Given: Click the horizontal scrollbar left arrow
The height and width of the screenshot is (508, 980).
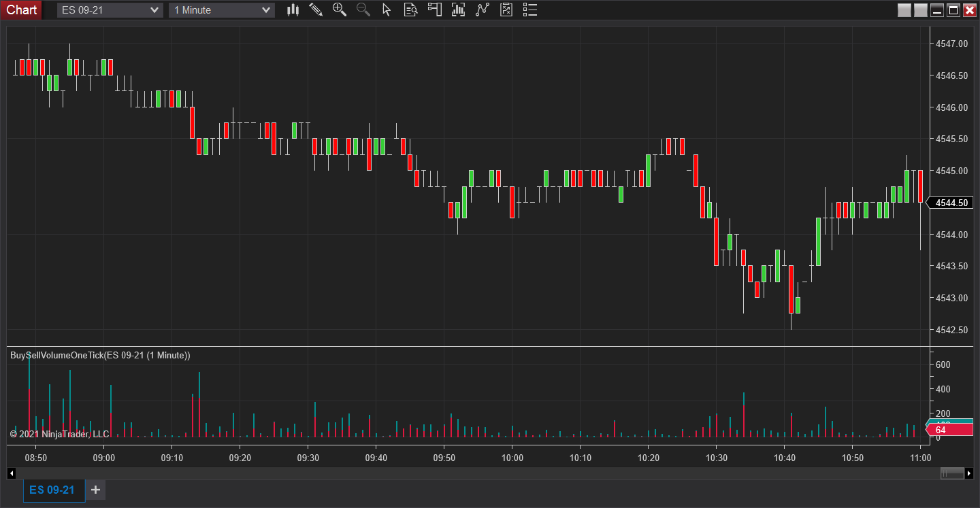Looking at the screenshot, I should (x=11, y=473).
